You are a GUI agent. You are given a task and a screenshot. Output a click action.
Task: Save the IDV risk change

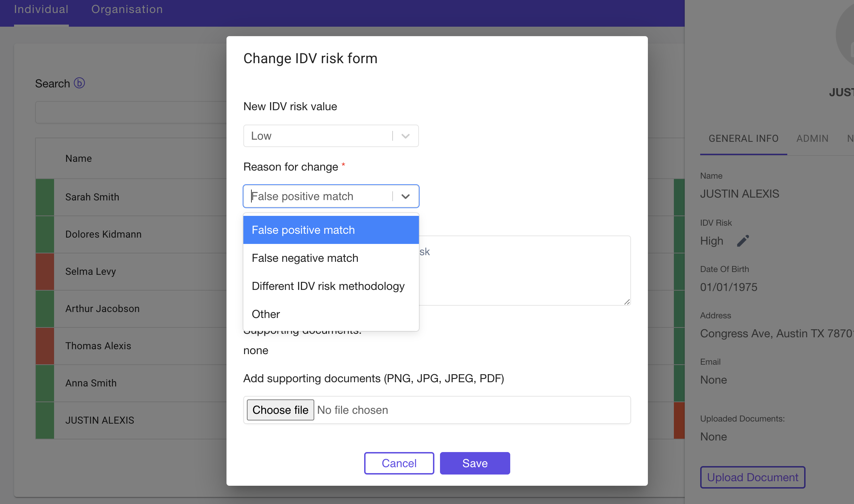pos(475,463)
